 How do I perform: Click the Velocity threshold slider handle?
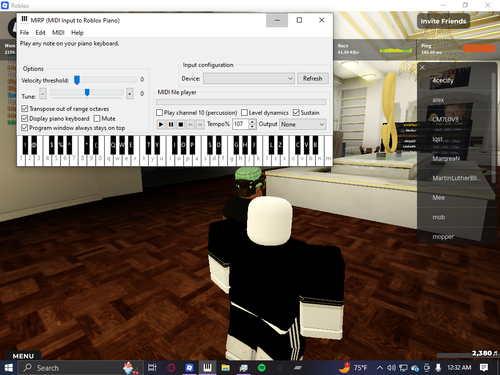[77, 80]
